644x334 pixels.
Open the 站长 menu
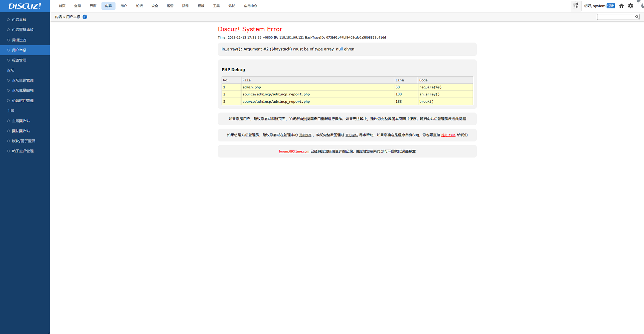[x=232, y=6]
